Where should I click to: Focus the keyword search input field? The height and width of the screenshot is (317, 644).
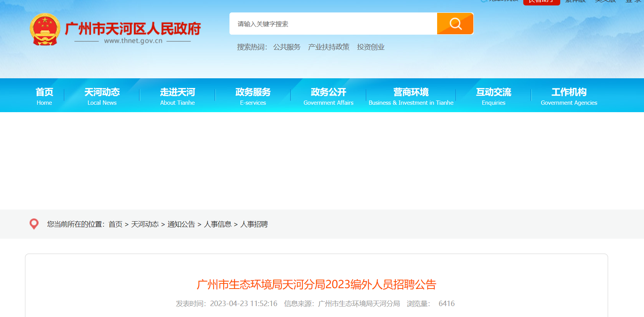pos(333,24)
